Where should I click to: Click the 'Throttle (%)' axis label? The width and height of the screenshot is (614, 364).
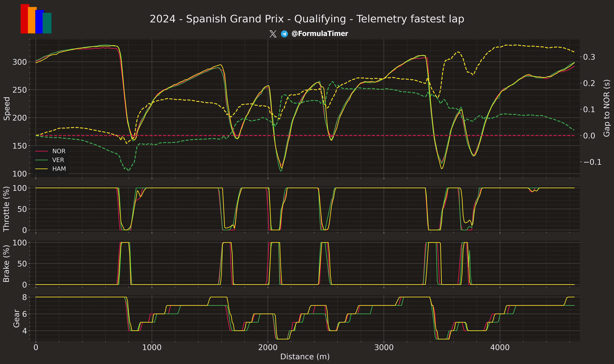(x=6, y=209)
